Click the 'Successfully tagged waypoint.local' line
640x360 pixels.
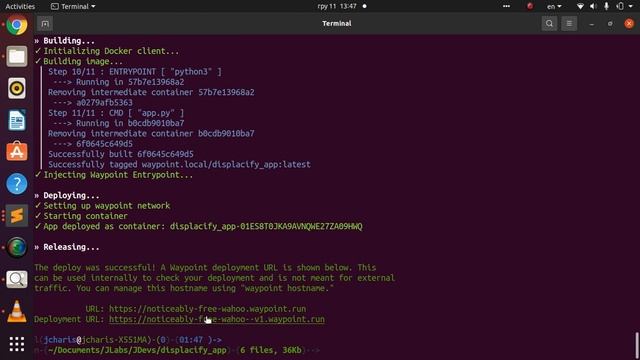point(179,164)
